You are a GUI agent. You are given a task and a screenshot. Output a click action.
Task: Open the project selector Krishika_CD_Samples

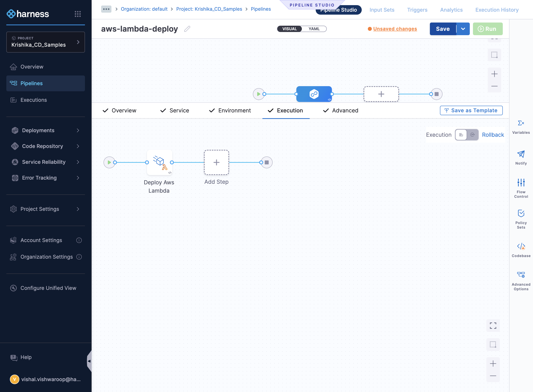tap(46, 42)
